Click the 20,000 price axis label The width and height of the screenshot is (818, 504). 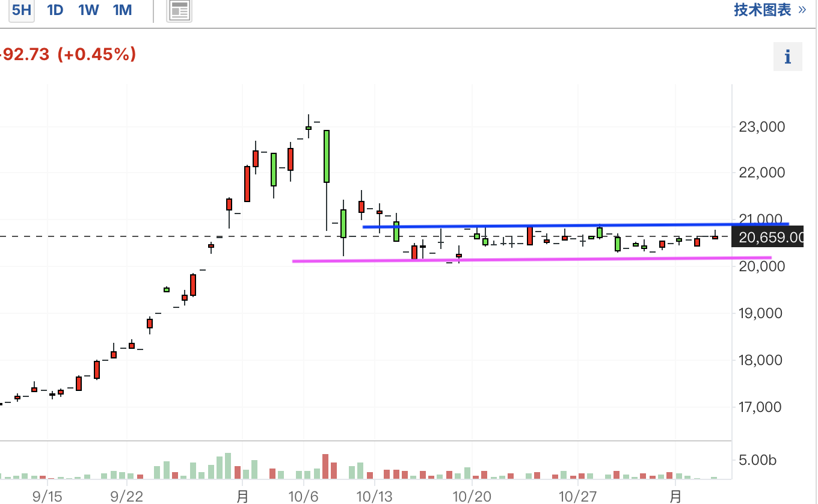coord(761,266)
